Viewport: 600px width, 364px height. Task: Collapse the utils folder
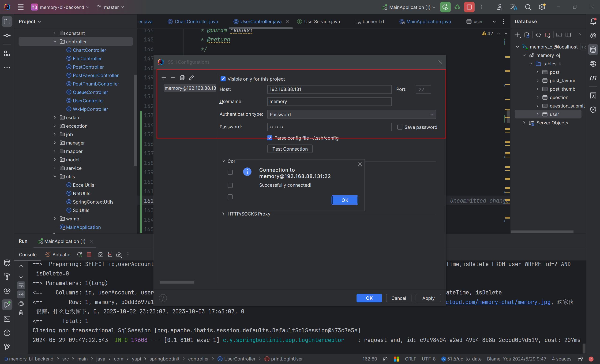55,177
